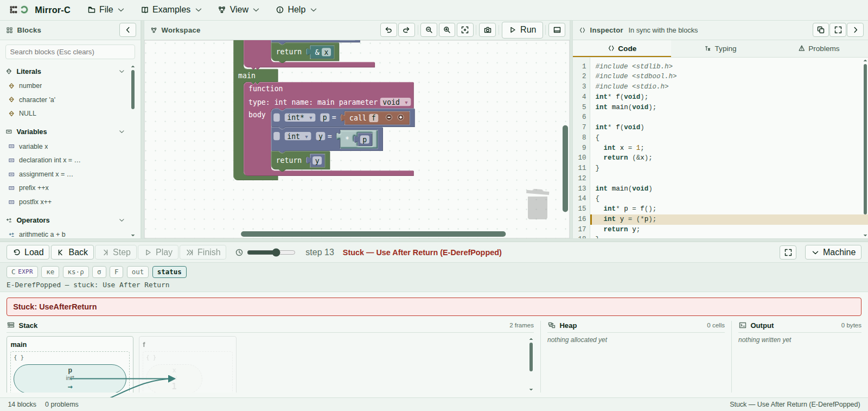This screenshot has width=868, height=411.
Task: Click the Play button
Action: (158, 252)
